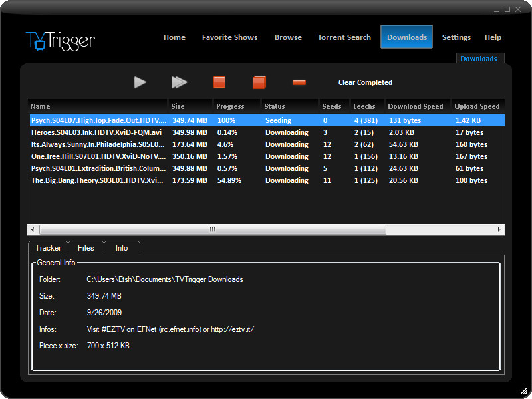Click the TVTrigger logo
The image size is (532, 399).
(61, 41)
